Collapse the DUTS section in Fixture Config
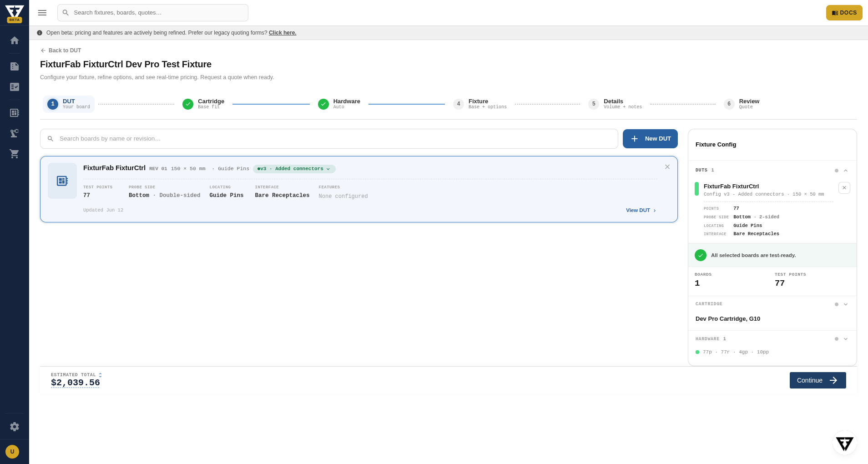The width and height of the screenshot is (868, 464). click(x=846, y=171)
